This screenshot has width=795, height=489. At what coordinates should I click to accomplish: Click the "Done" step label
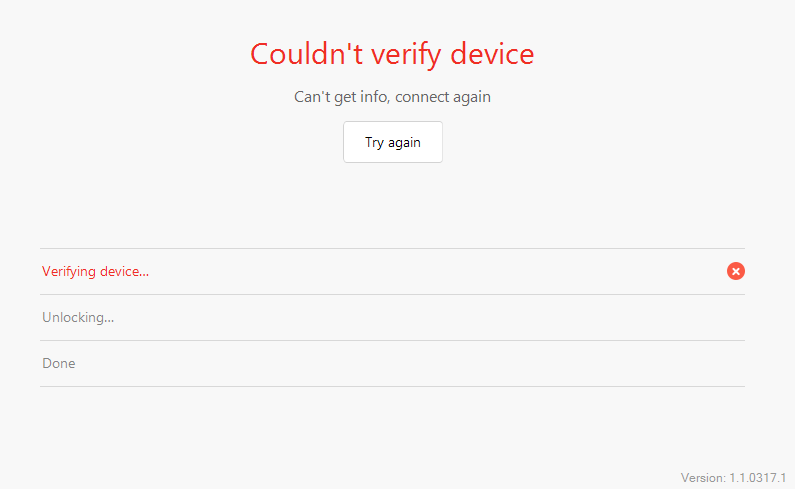click(x=59, y=363)
